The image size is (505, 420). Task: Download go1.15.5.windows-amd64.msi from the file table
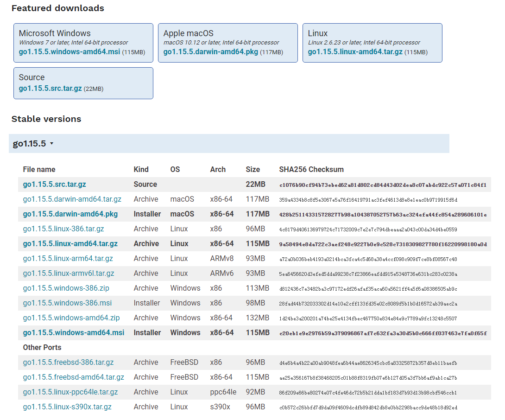pos(73,333)
